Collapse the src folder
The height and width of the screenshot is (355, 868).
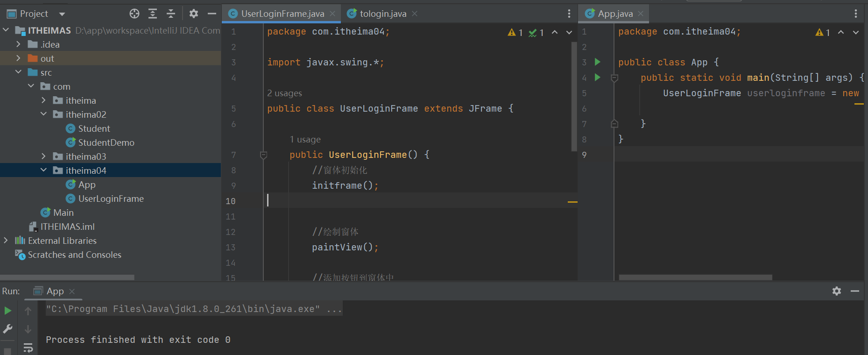tap(18, 72)
